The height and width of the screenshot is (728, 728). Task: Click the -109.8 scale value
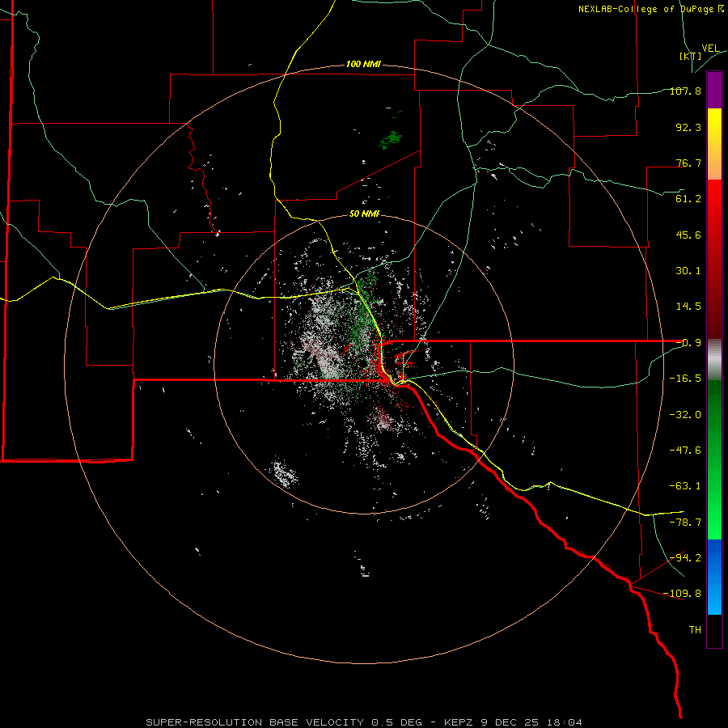point(683,594)
